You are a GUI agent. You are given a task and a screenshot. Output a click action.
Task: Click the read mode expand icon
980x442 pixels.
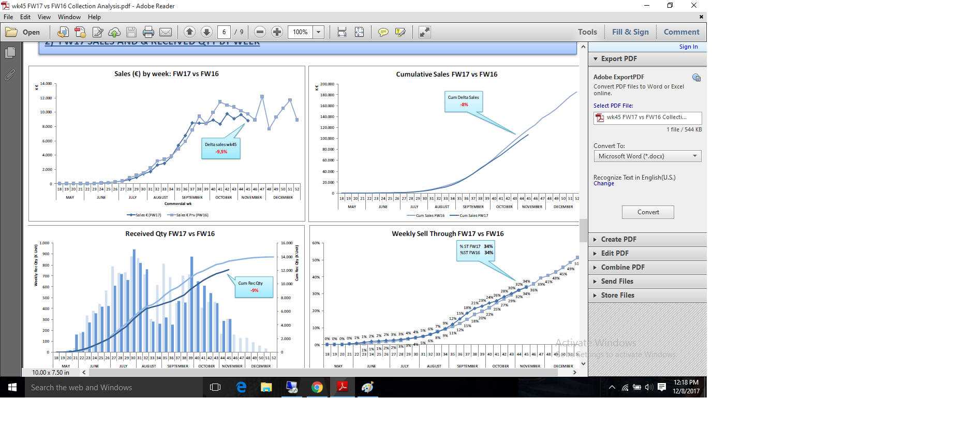425,32
